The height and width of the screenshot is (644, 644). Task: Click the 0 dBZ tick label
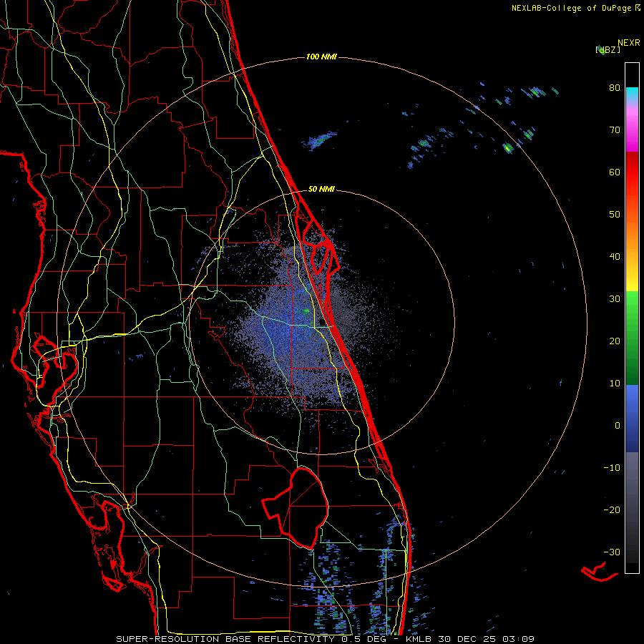[618, 426]
